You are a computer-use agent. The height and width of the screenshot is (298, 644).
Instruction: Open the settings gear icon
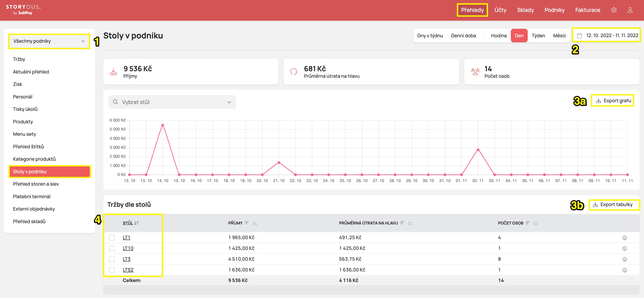(614, 10)
